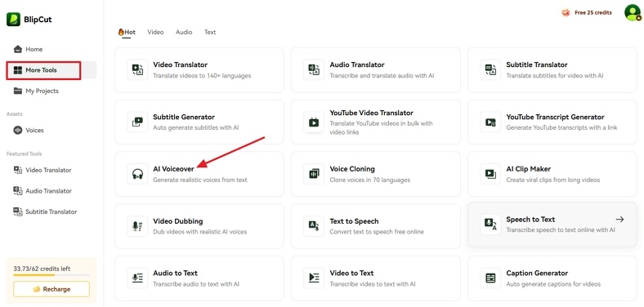Open the AI Clip Maker title

[x=528, y=169]
